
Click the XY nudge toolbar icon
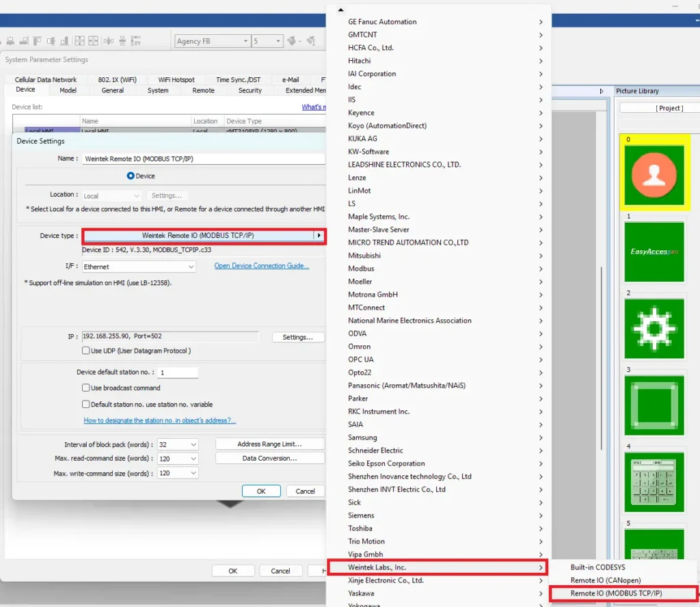pyautogui.click(x=136, y=41)
